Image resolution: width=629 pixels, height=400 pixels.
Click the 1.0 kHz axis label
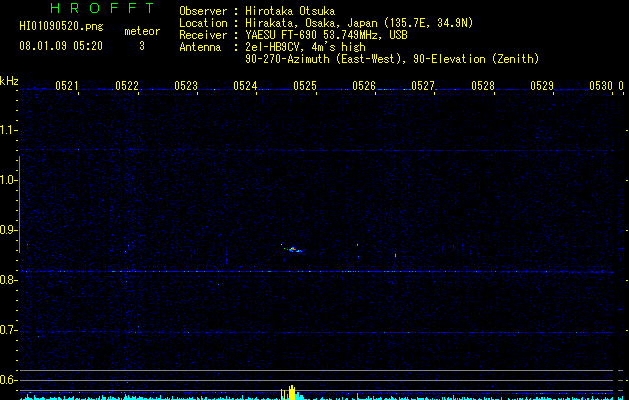[8, 180]
